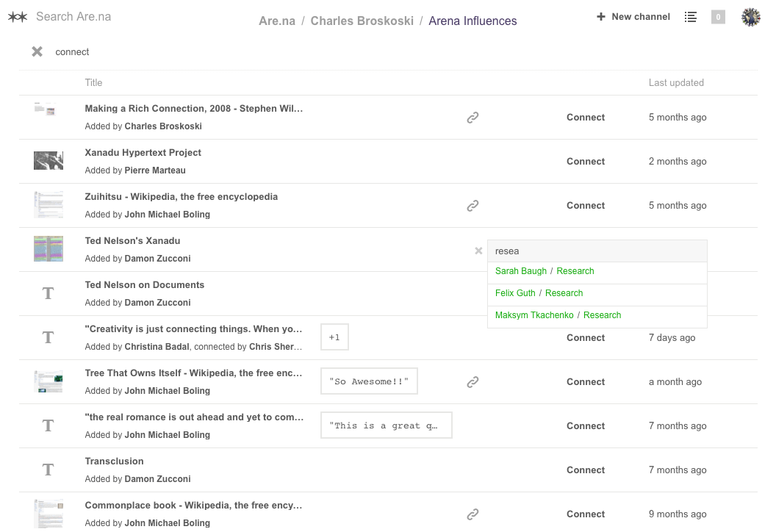
Task: Focus the Search Are.na field
Action: pyautogui.click(x=73, y=17)
